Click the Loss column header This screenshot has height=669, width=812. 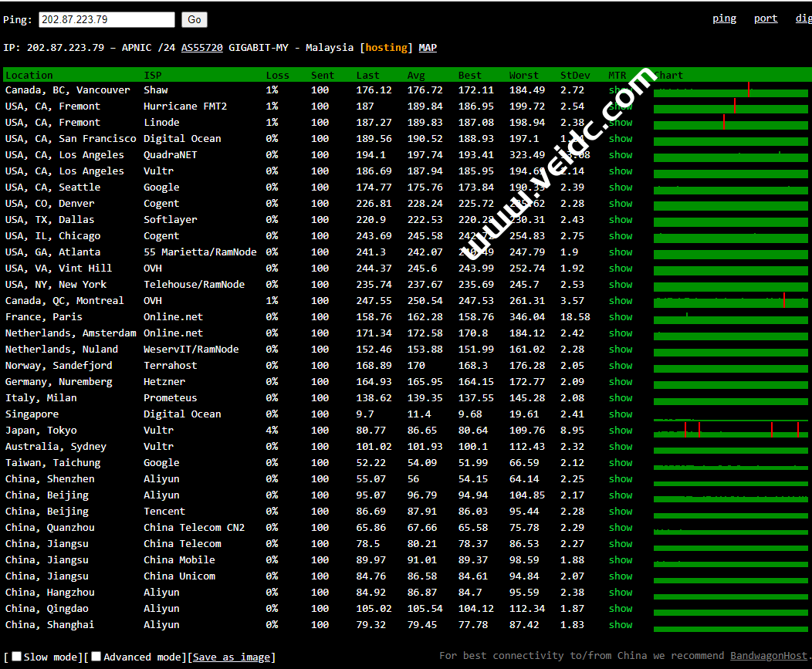point(278,75)
